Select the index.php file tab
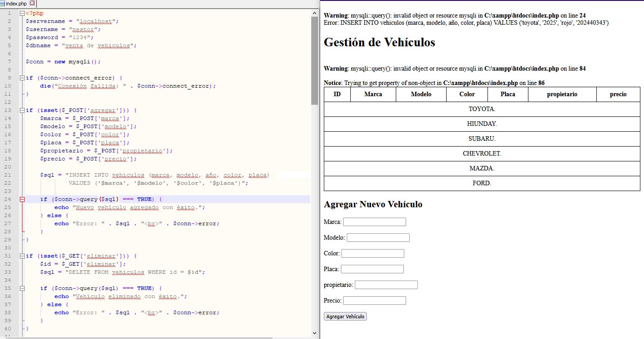 tap(16, 4)
